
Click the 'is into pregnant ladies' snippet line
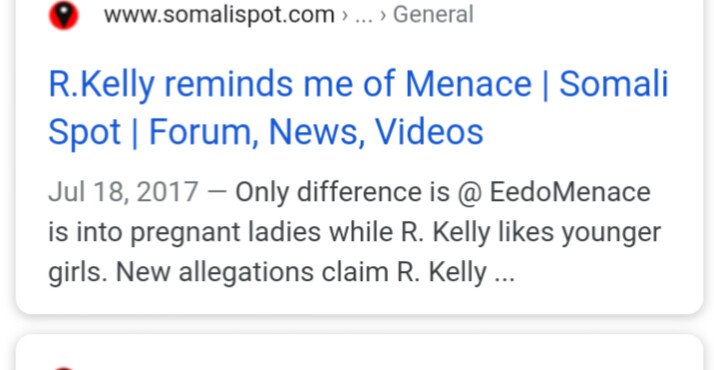coord(354,233)
